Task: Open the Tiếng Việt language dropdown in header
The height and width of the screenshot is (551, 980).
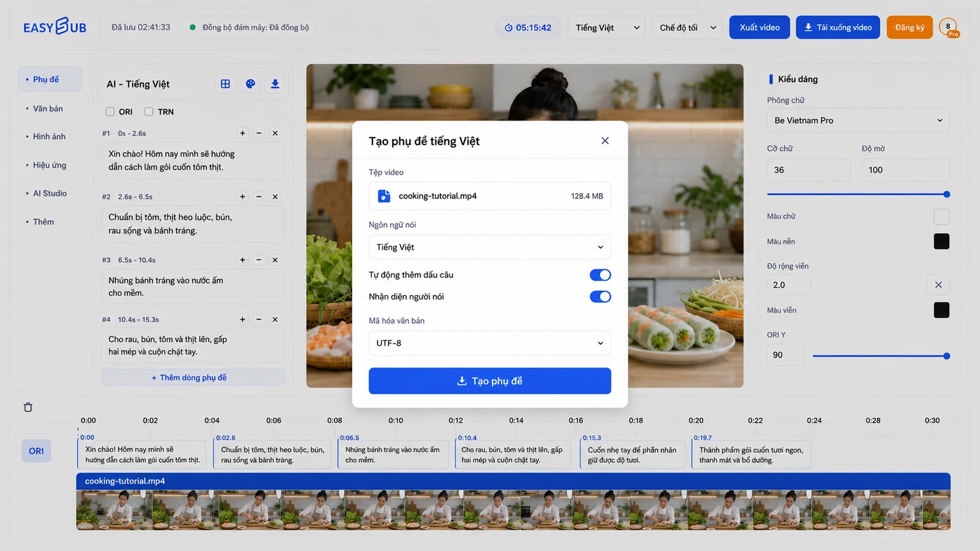Action: (x=607, y=28)
